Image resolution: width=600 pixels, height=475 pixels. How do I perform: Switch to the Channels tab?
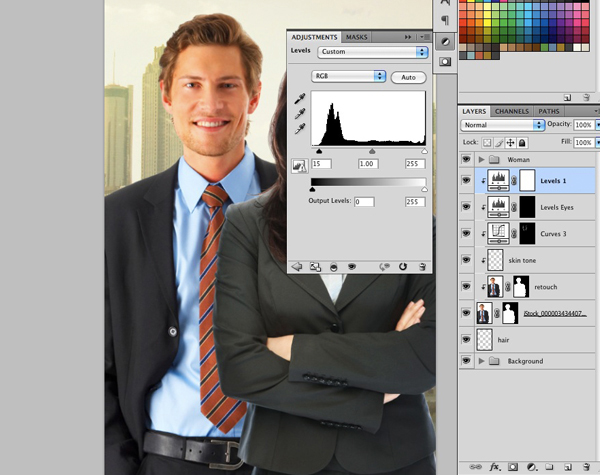(x=511, y=111)
